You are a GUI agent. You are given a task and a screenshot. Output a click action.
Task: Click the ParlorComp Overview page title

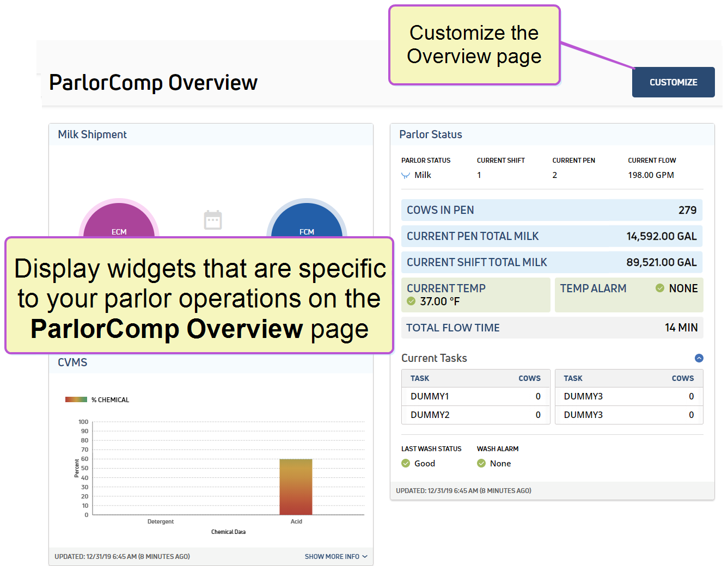click(153, 83)
